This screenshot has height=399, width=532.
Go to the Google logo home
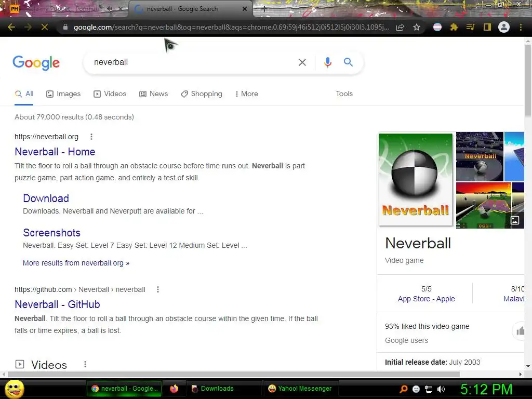[x=36, y=63]
